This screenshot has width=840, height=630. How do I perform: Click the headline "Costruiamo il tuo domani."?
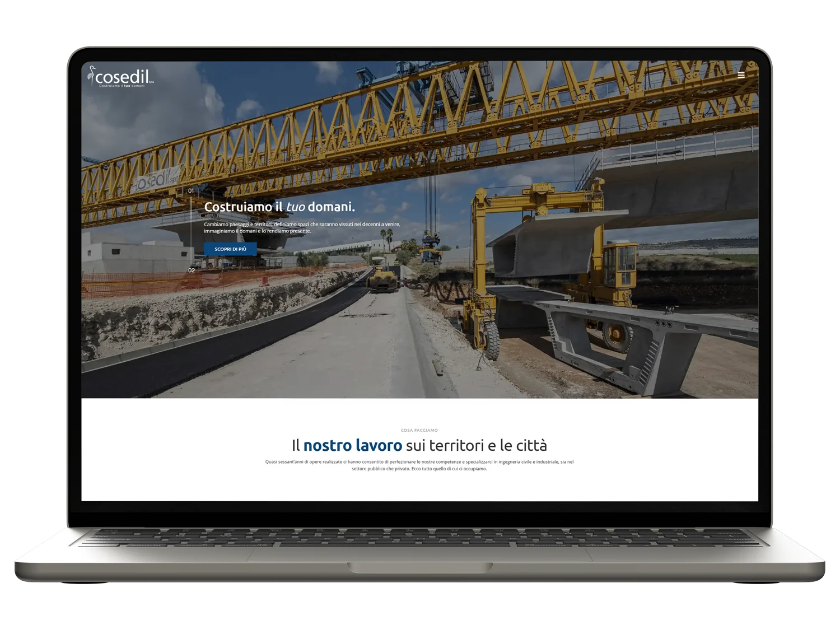coord(279,207)
